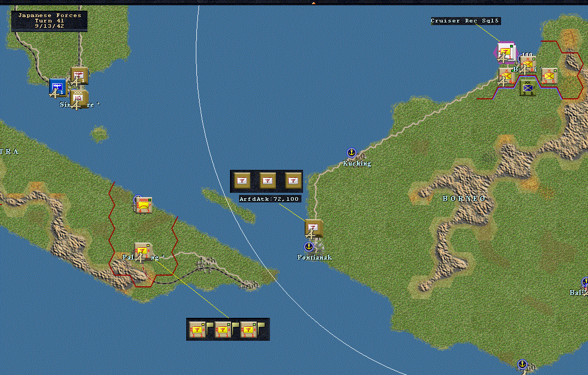Click the Pontianak port anchor icon
This screenshot has width=588, height=375.
tap(308, 247)
